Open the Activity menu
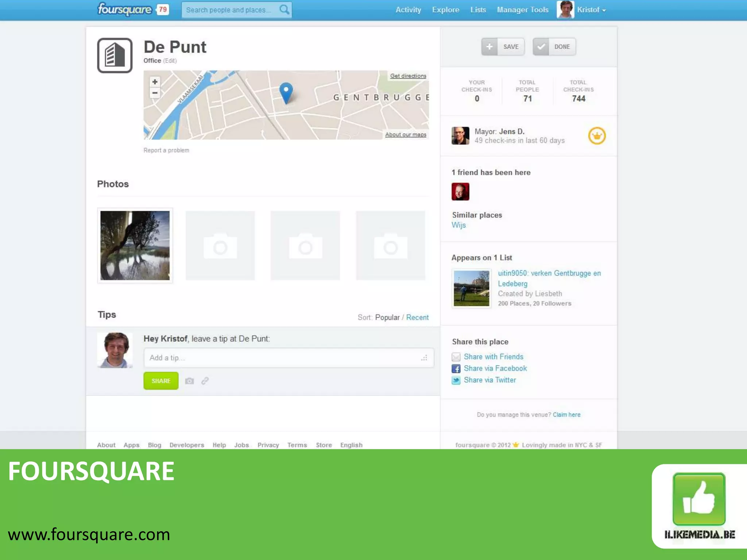747x560 pixels. (x=408, y=10)
